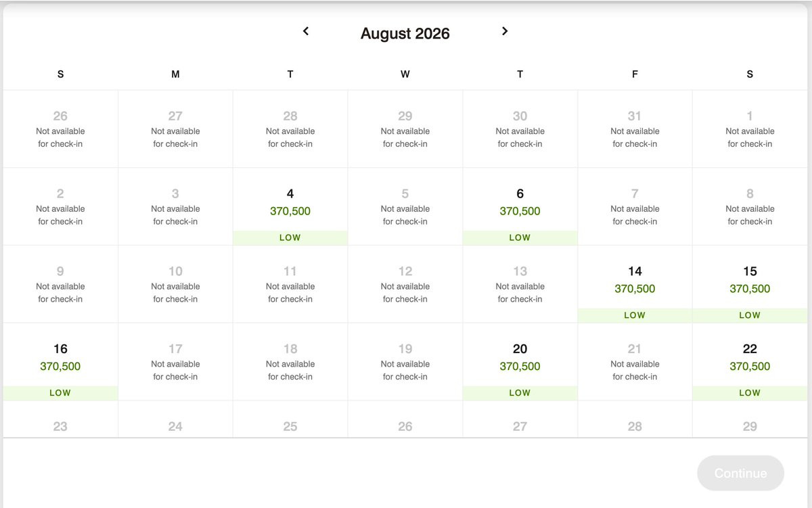812x508 pixels.
Task: Click LOW badge under August 16
Action: tap(60, 393)
